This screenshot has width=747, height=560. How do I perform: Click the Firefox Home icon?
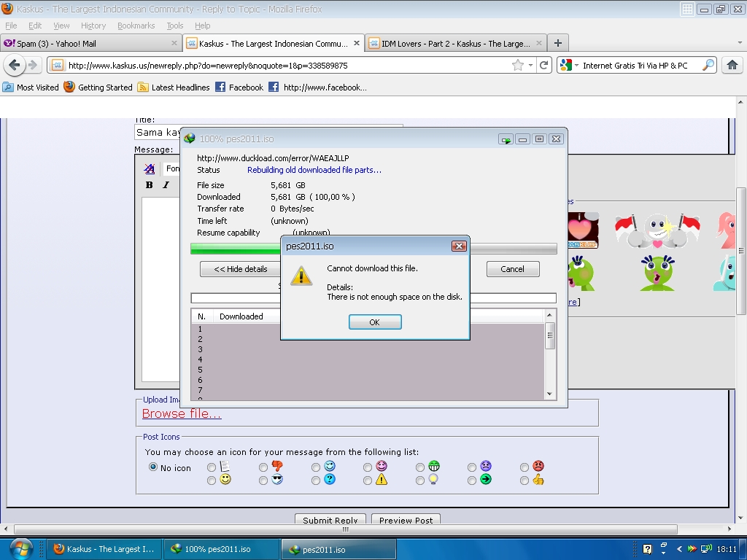732,65
